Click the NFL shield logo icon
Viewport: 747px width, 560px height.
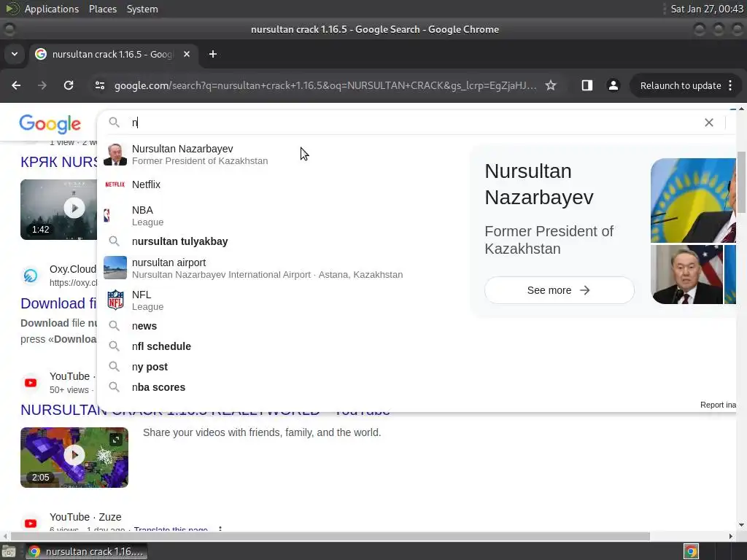[x=115, y=300]
